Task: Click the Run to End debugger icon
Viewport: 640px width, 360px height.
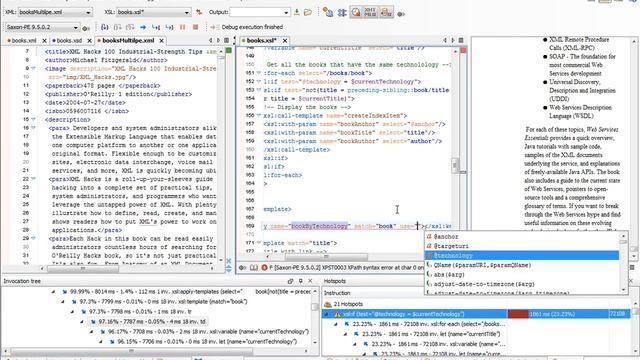Action: tap(169, 27)
